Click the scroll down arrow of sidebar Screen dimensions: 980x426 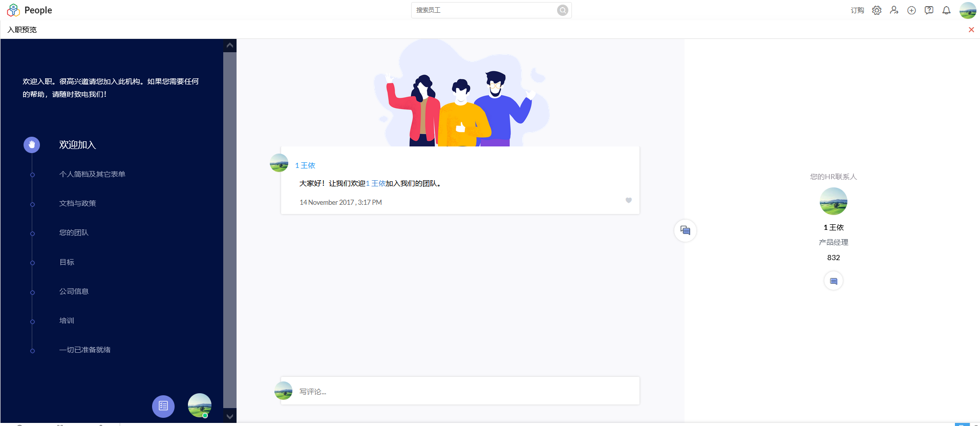click(230, 417)
